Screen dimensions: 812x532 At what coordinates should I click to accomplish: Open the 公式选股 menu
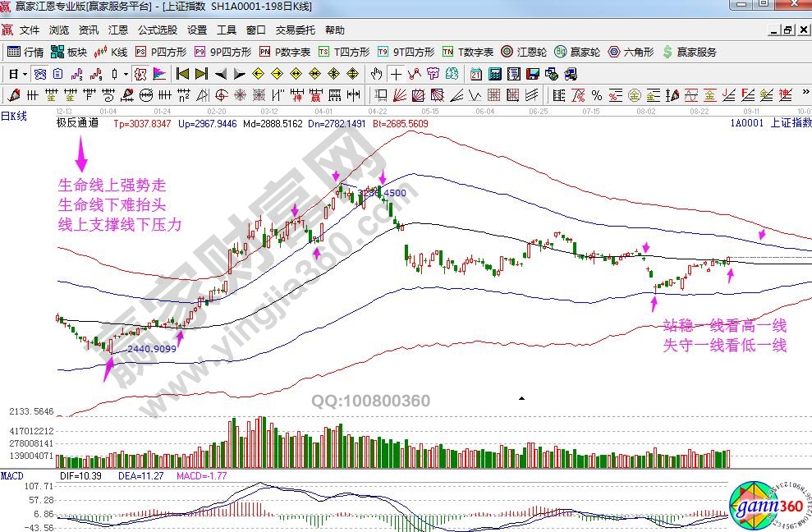(x=156, y=30)
